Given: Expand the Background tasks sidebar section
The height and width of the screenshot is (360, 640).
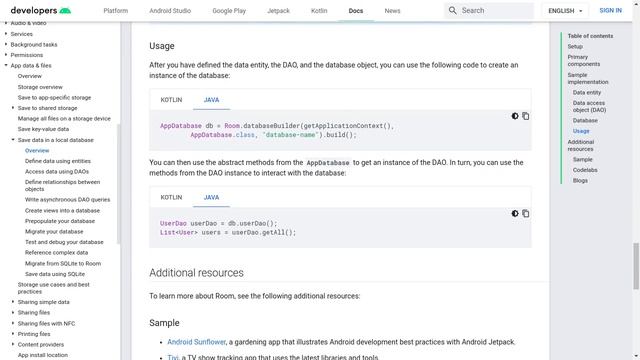Looking at the screenshot, I should pyautogui.click(x=6, y=44).
